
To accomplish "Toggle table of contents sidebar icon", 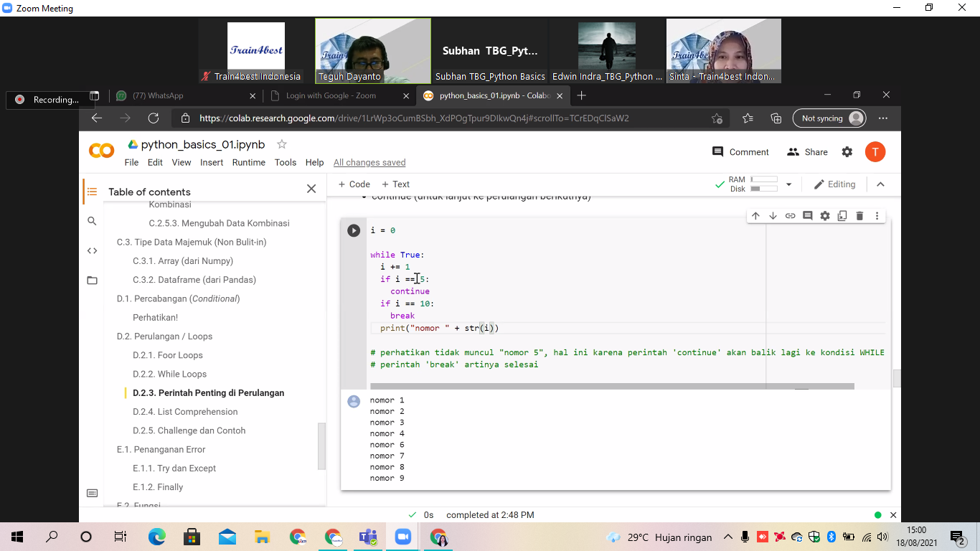I will tap(92, 192).
